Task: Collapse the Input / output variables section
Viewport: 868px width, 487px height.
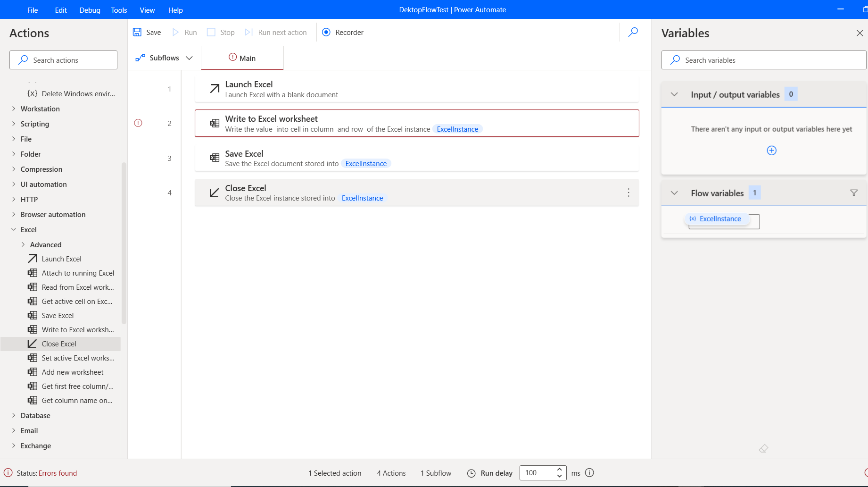Action: tap(674, 94)
